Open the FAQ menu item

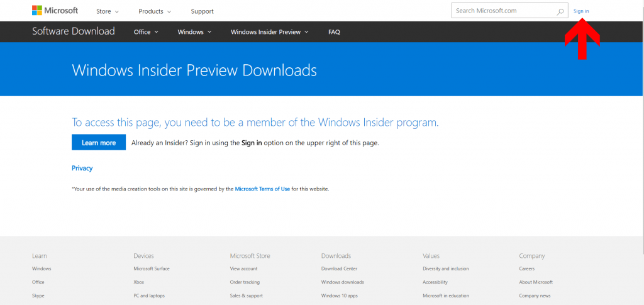[335, 32]
